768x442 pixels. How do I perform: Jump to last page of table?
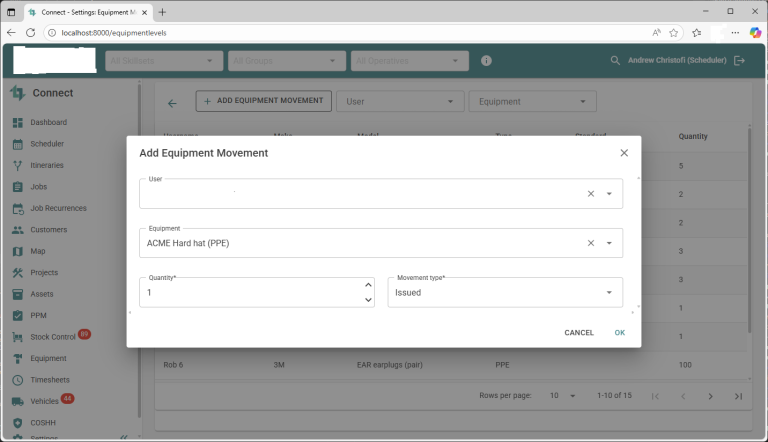[738, 396]
